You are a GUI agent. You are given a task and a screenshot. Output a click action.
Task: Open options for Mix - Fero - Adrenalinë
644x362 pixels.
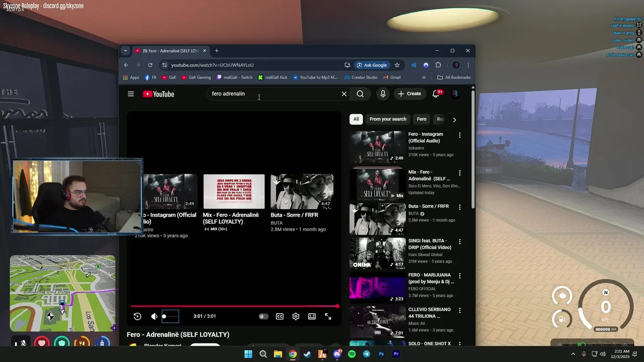pos(459,173)
